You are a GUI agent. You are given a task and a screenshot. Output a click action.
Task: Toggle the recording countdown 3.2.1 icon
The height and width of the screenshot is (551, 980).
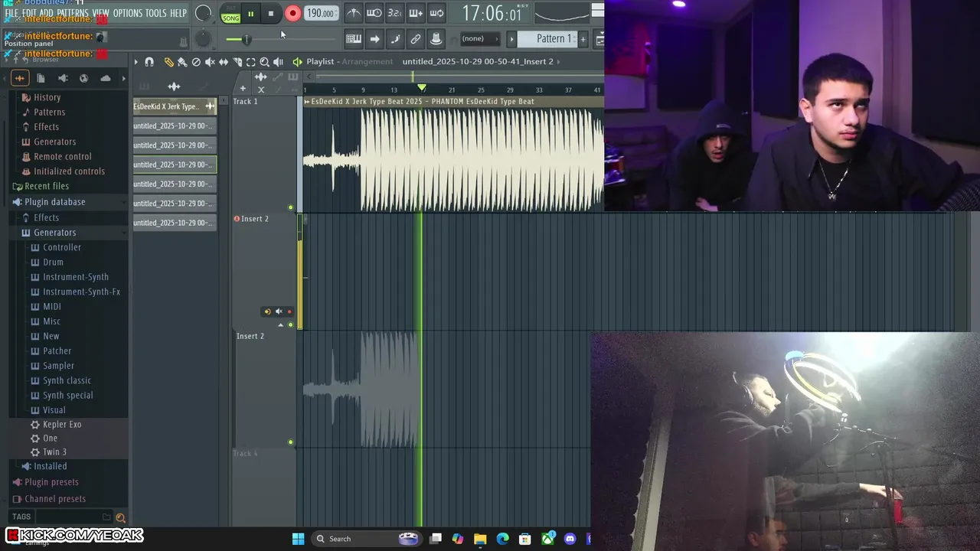[395, 13]
